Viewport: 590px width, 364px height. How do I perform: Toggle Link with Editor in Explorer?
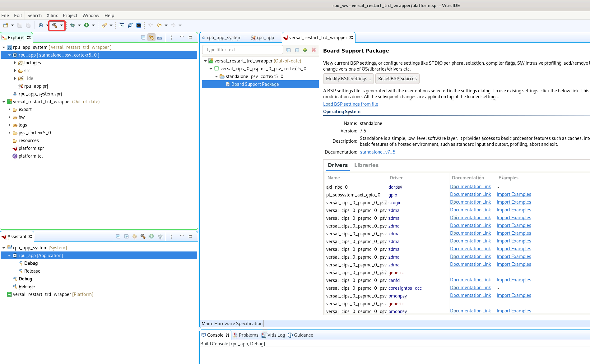point(151,37)
